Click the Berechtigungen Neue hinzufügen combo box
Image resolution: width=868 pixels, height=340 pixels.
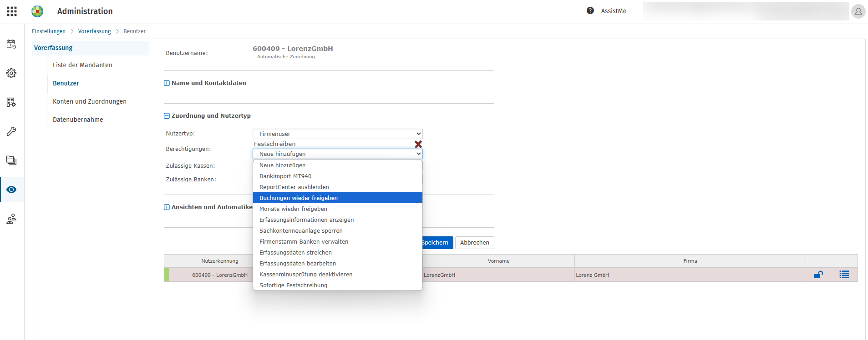[338, 154]
